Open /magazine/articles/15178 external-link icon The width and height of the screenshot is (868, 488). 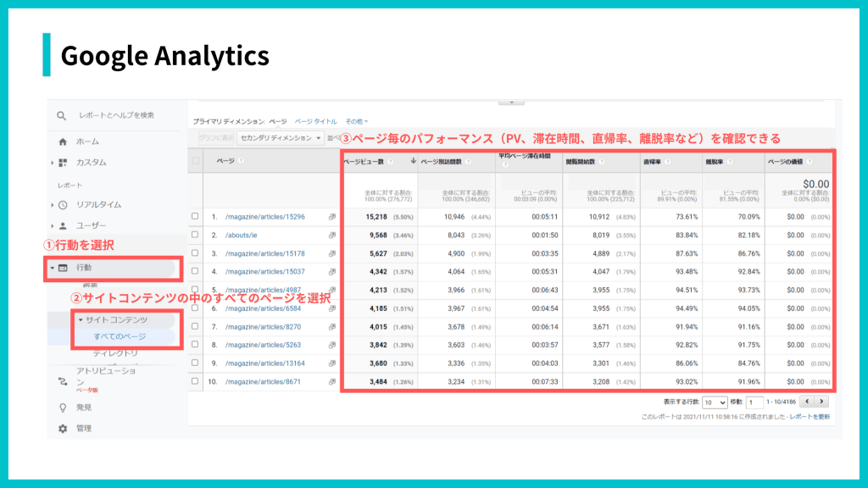(x=332, y=253)
